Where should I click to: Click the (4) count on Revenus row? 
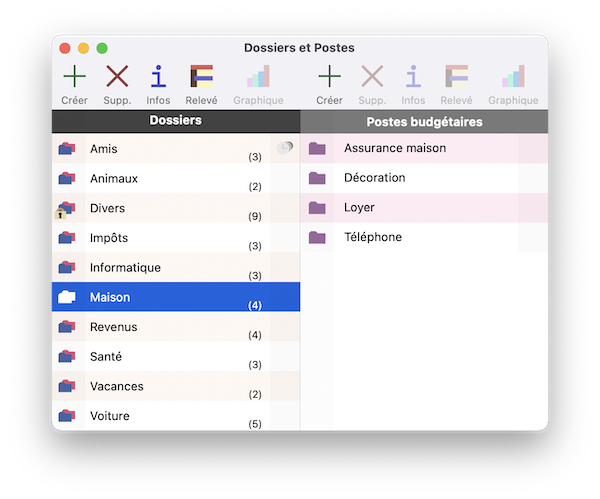click(x=255, y=335)
